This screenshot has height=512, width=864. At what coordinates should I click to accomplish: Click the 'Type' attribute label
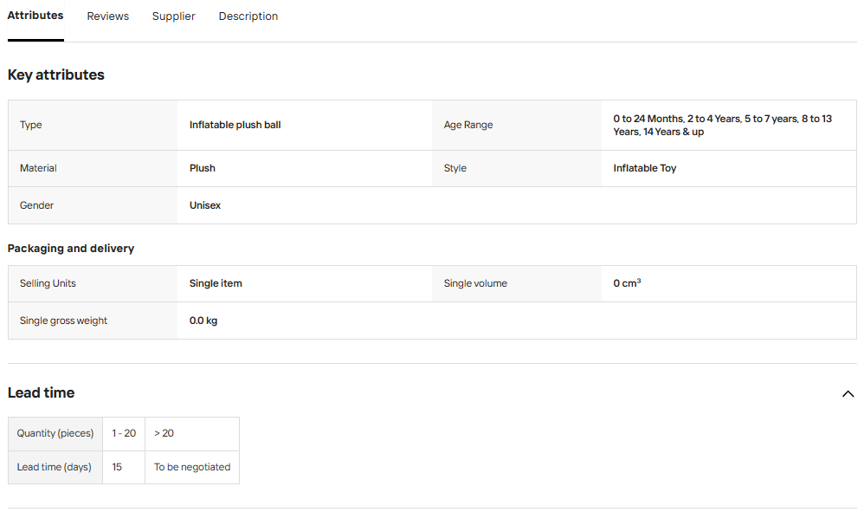click(x=31, y=125)
